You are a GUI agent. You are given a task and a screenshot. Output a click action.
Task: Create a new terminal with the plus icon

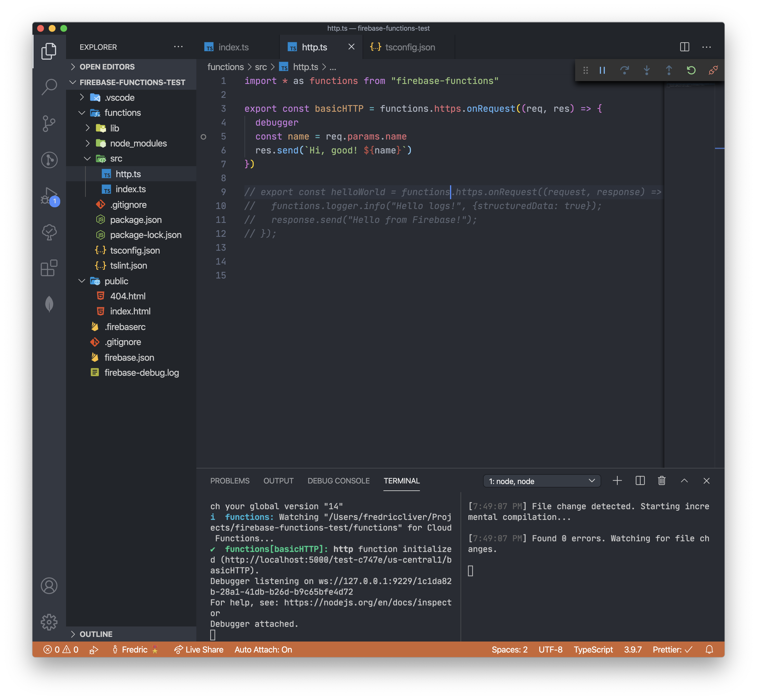[617, 481]
